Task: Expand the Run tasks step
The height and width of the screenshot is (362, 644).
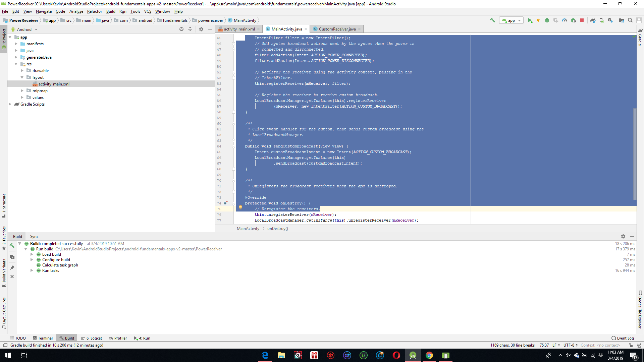Action: click(x=32, y=270)
